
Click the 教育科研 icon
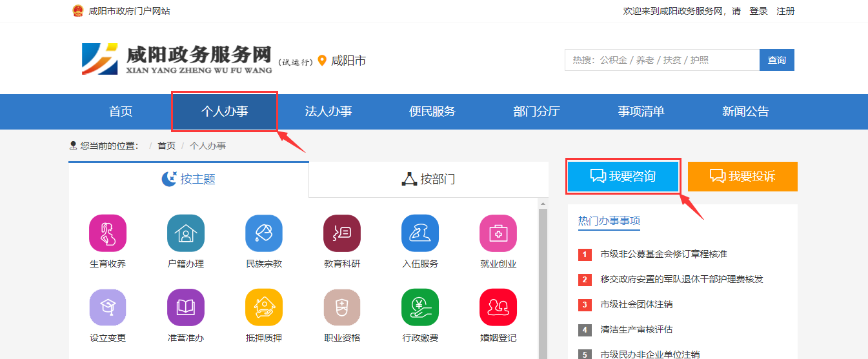[x=342, y=233]
